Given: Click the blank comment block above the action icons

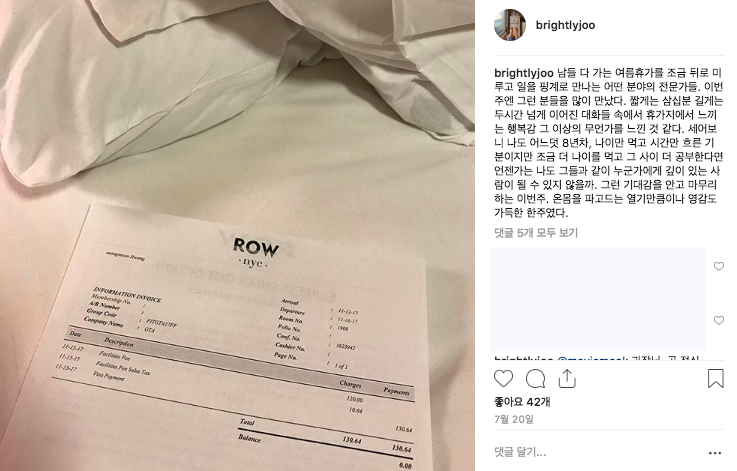Looking at the screenshot, I should click(x=598, y=299).
